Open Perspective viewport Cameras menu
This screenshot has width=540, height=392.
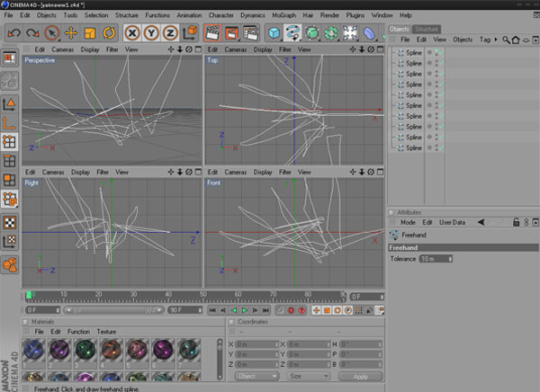[63, 49]
